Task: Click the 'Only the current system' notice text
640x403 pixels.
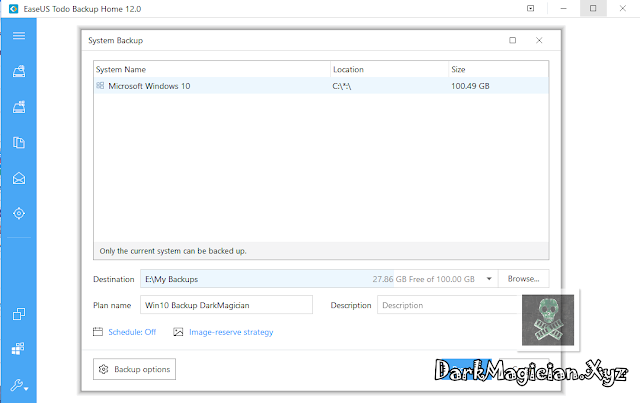Action: pyautogui.click(x=173, y=251)
